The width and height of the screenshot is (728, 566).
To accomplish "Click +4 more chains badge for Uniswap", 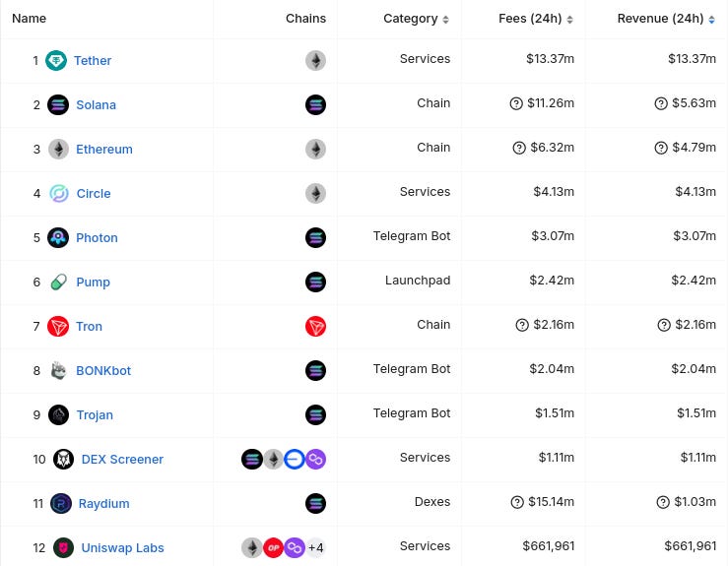I will [x=316, y=547].
